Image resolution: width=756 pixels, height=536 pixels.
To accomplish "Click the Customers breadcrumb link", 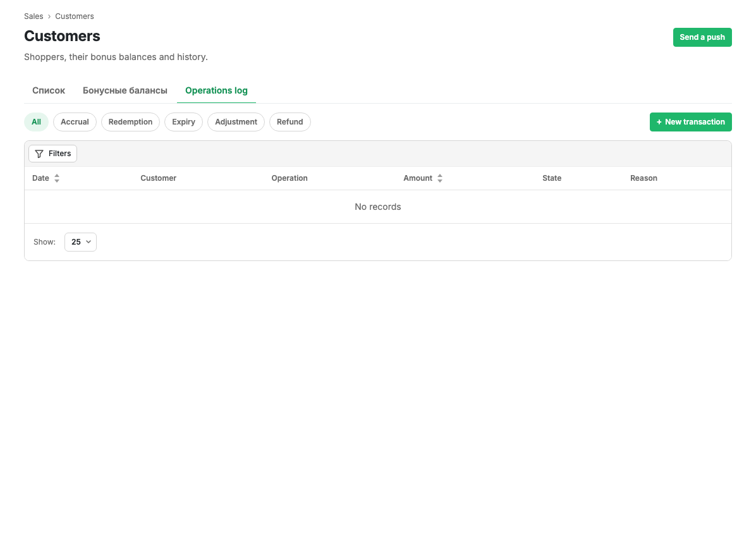I will pyautogui.click(x=74, y=16).
